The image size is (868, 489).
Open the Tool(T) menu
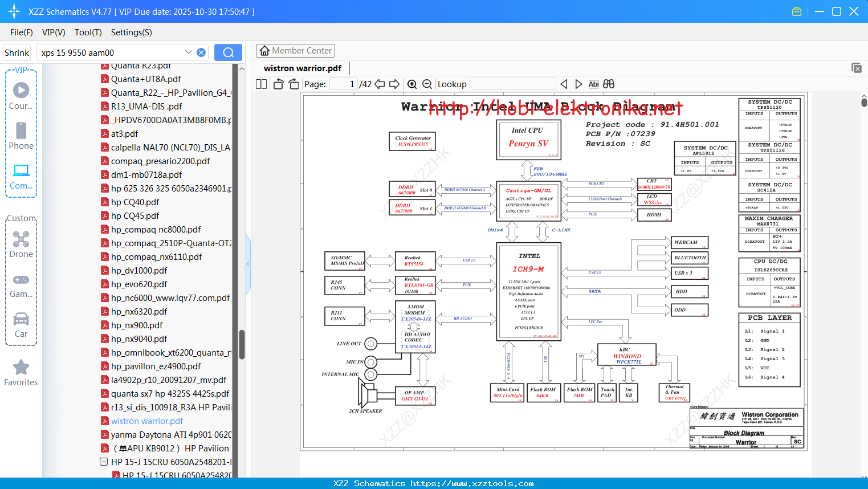pos(88,32)
